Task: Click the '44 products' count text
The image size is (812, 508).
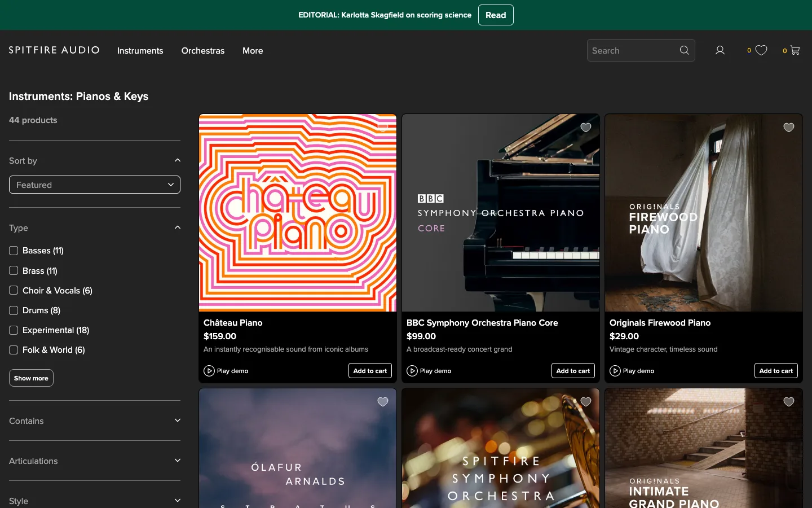Action: click(x=33, y=120)
